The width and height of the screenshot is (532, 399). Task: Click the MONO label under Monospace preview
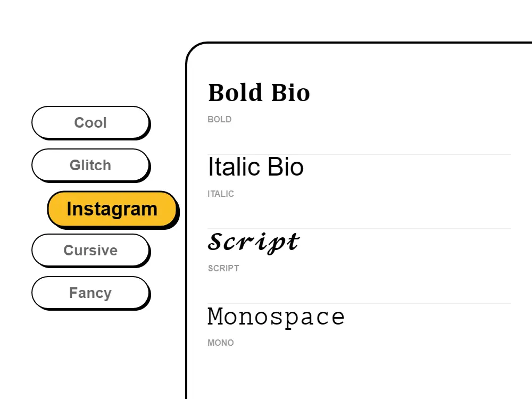220,343
